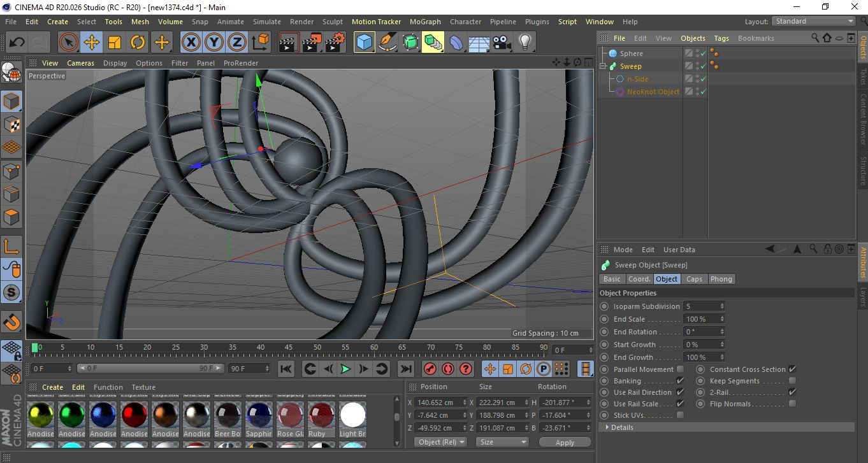Select NeoKnot Object in tree
The height and width of the screenshot is (463, 868).
click(x=653, y=92)
